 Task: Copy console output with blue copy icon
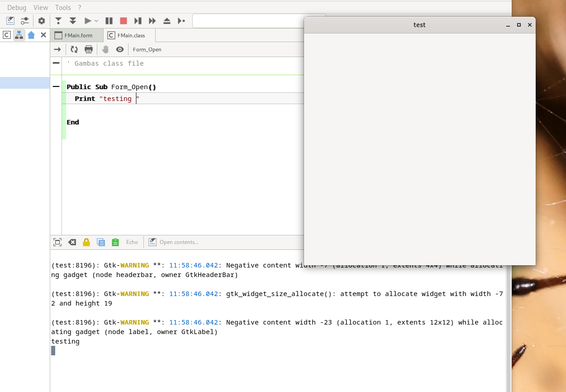tap(101, 242)
